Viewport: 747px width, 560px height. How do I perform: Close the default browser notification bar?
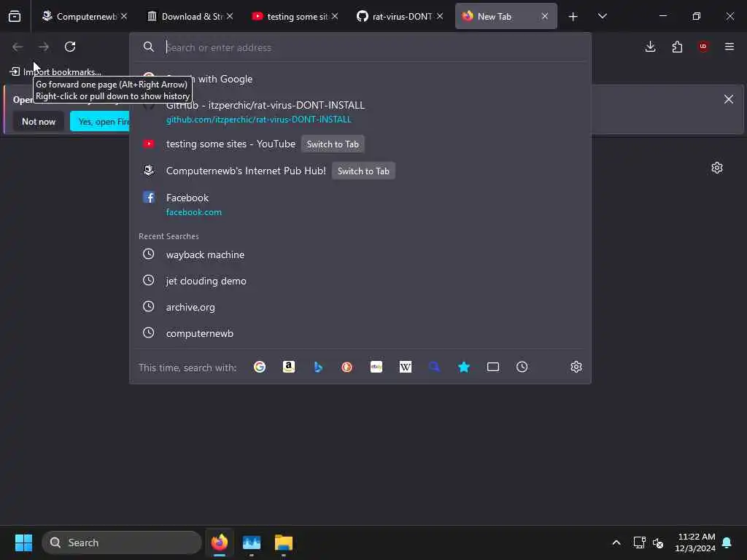729,99
